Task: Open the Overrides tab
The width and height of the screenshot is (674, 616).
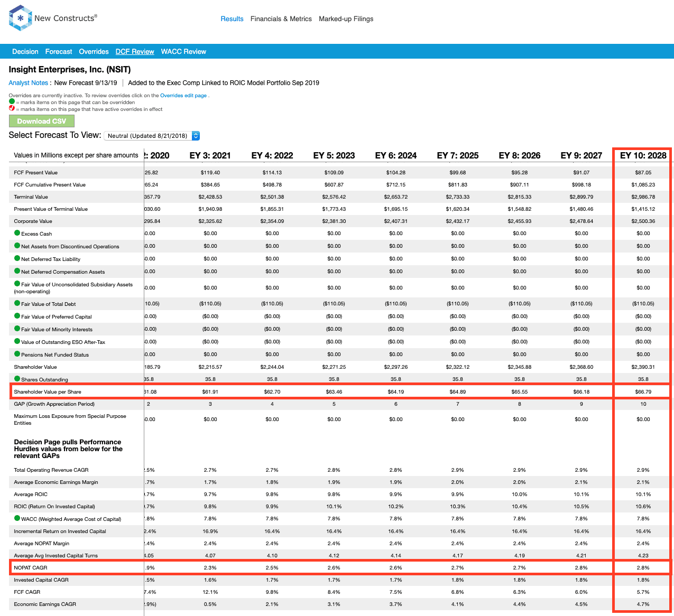Action: point(94,52)
